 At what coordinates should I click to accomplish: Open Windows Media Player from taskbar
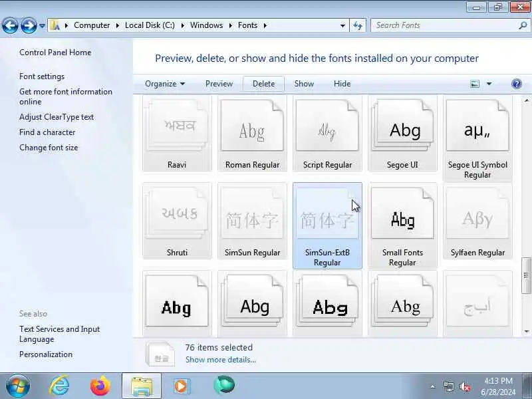(182, 386)
